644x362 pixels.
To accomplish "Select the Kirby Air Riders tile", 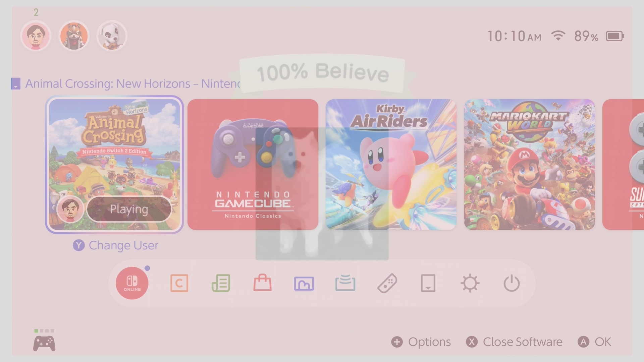I will (x=391, y=165).
